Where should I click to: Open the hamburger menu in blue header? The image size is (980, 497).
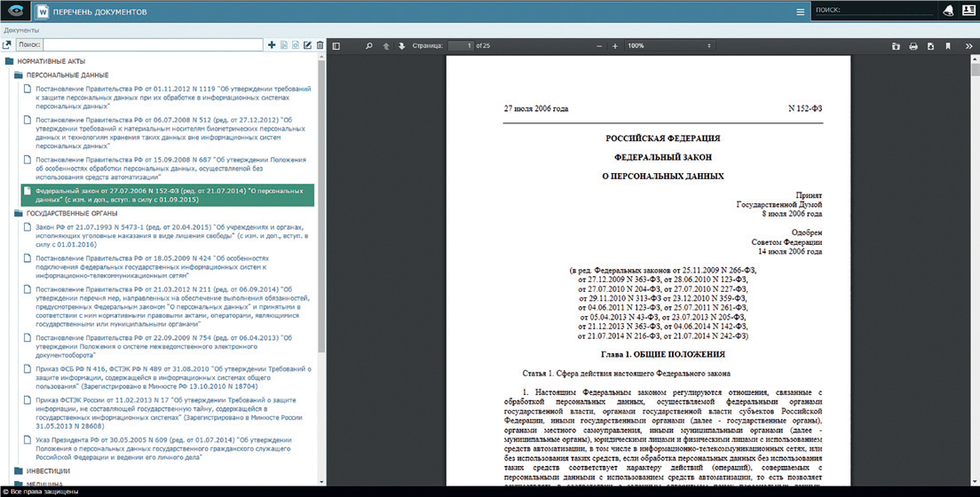click(x=800, y=12)
